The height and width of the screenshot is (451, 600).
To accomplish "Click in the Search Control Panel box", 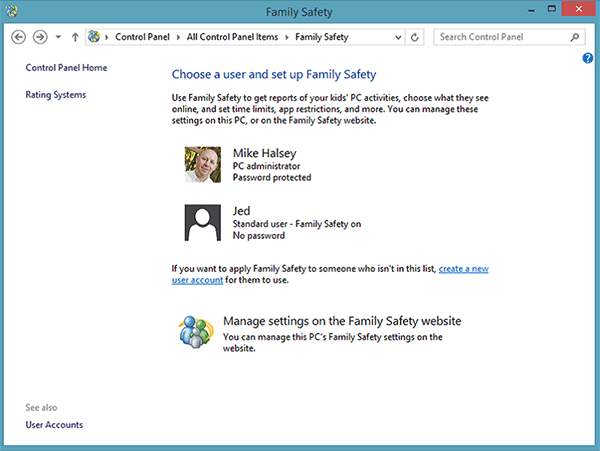I will click(500, 37).
